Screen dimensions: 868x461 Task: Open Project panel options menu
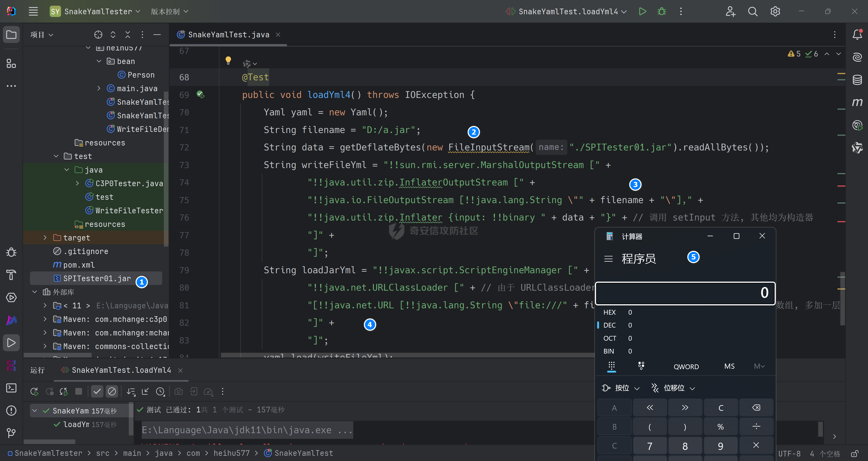coord(142,35)
